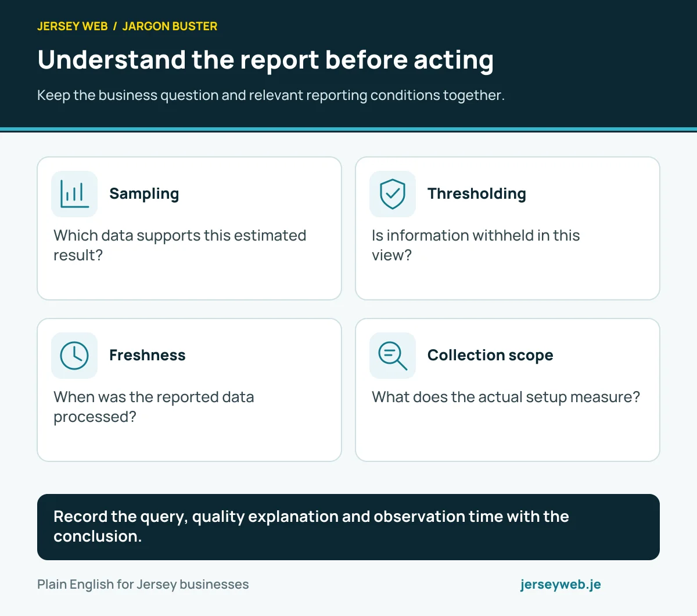The image size is (697, 616).
Task: Click the Collection scope magnifier icon
Action: 393,356
